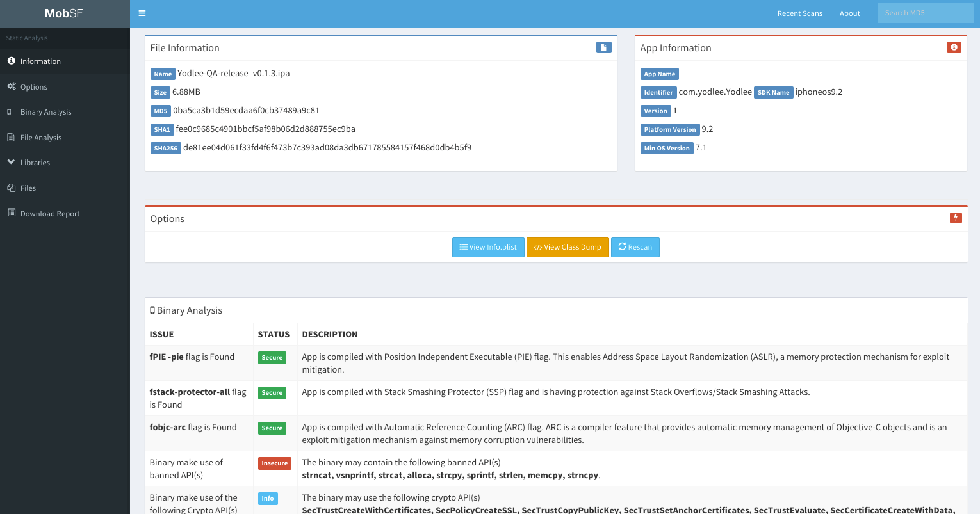980x514 pixels.
Task: Expand the Libraries chevron in sidebar
Action: pyautogui.click(x=11, y=163)
